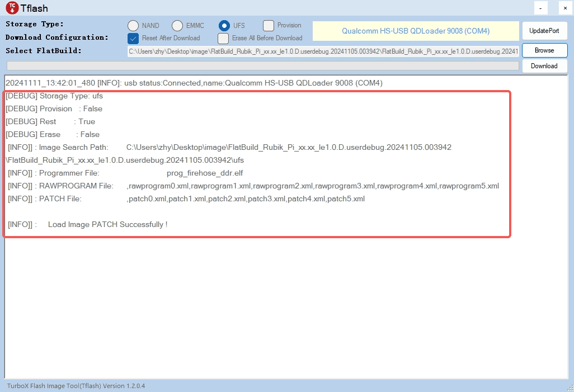Click the usb status:Connected log line
This screenshot has height=392, width=574.
pyautogui.click(x=194, y=83)
